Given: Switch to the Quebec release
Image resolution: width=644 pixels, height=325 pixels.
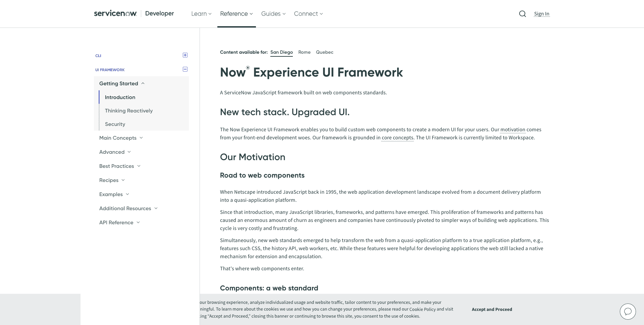Looking at the screenshot, I should 325,52.
